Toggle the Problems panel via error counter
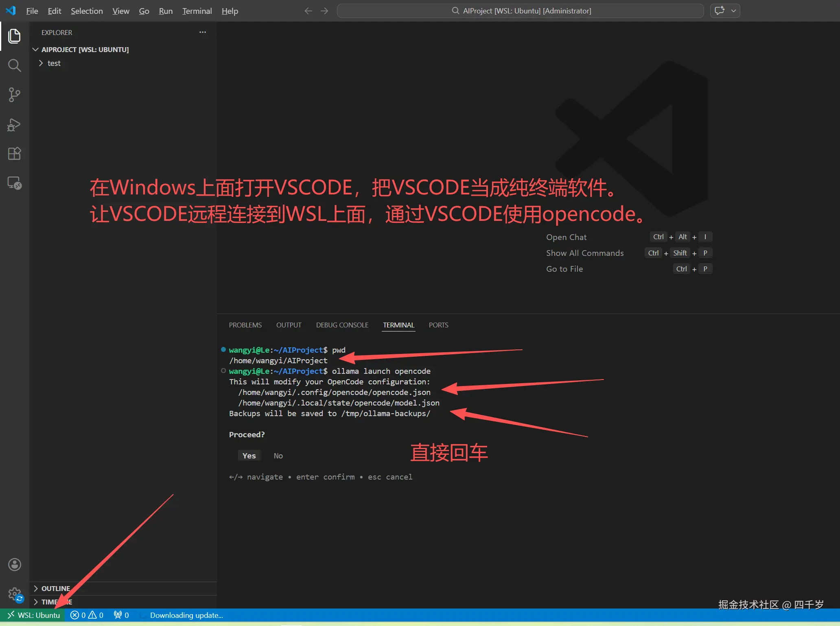840x626 pixels. pyautogui.click(x=86, y=615)
